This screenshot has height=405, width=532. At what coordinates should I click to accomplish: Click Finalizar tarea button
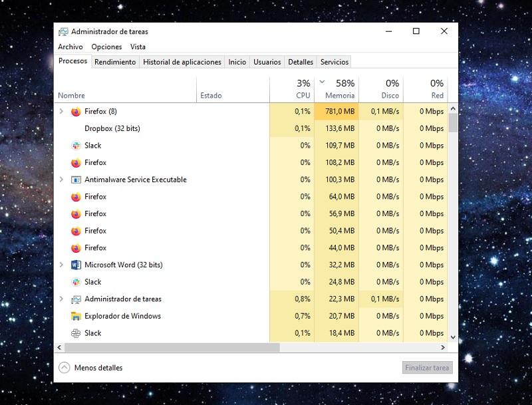pos(427,368)
